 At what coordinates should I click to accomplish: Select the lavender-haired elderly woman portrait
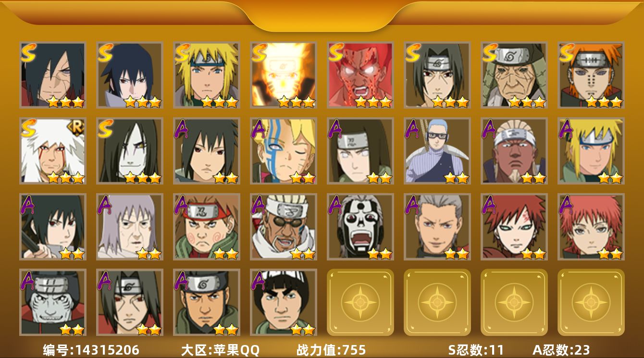(x=129, y=226)
